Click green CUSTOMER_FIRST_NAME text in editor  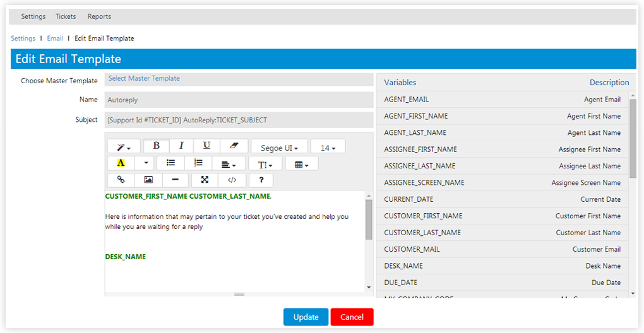(146, 196)
